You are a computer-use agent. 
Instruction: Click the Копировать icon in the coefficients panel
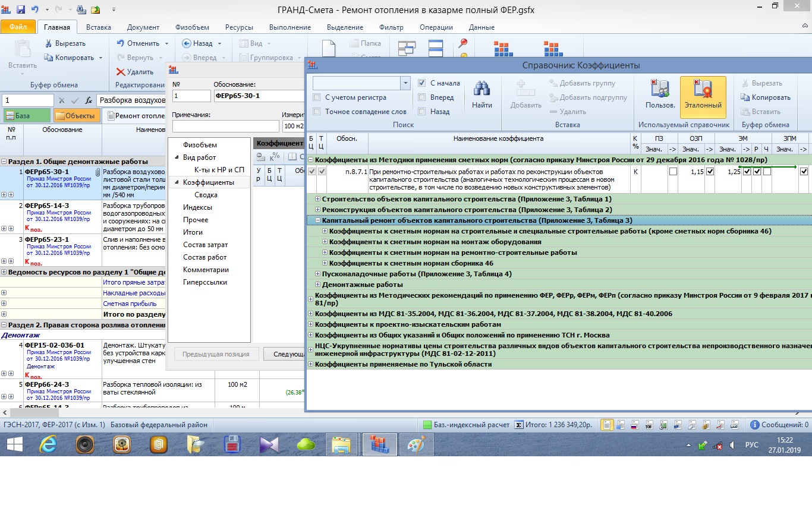point(745,97)
